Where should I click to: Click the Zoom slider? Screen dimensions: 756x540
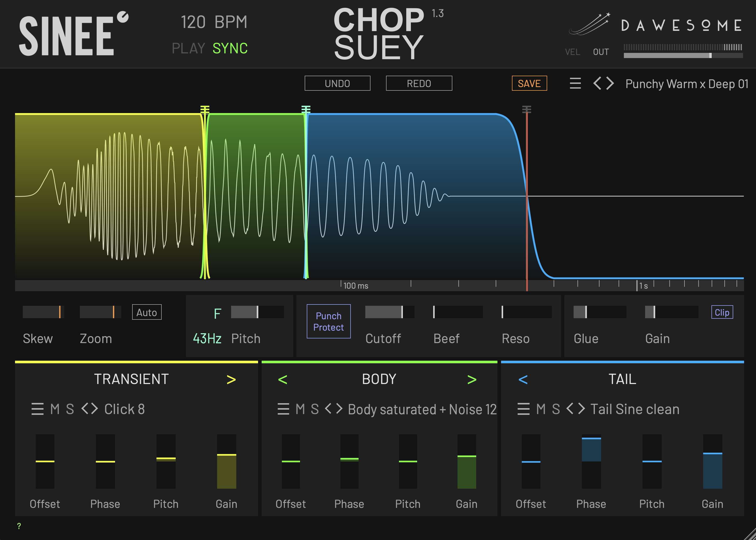(x=101, y=312)
